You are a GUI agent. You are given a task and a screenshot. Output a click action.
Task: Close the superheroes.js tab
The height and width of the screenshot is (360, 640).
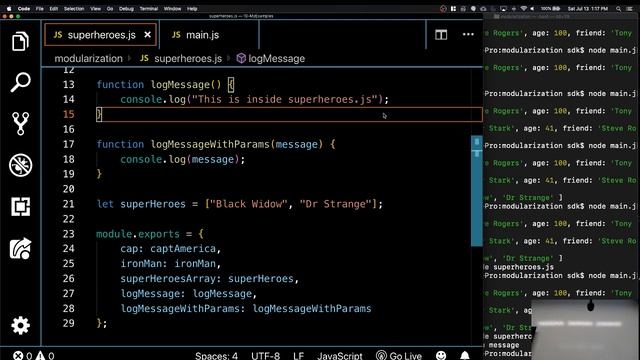[x=147, y=35]
